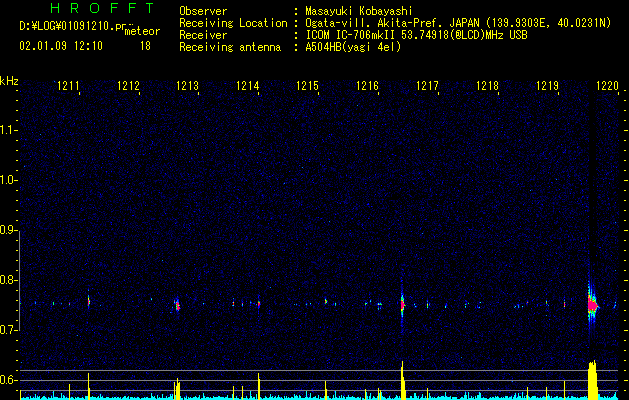Click the 0.9 frequency axis label
The image size is (629, 400).
pos(9,230)
